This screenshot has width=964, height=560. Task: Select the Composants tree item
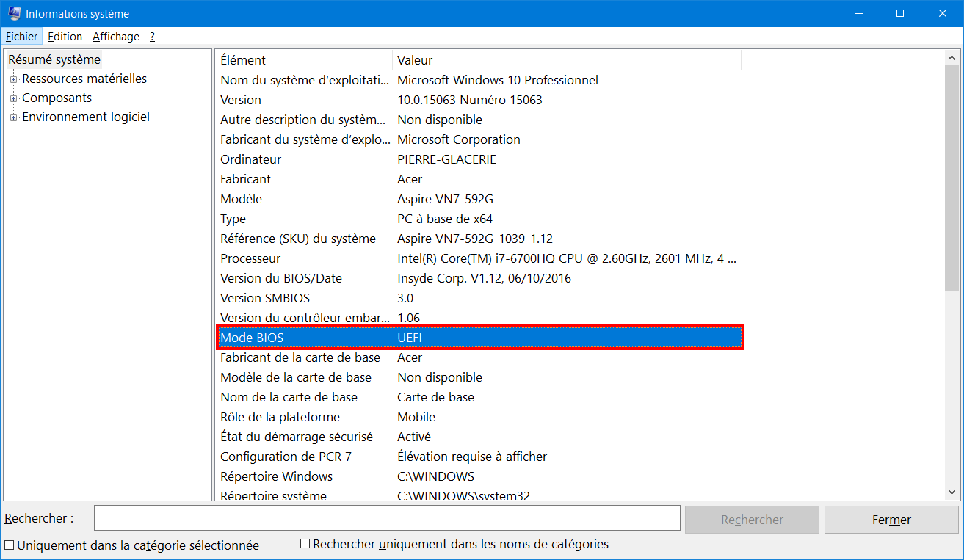tap(57, 98)
